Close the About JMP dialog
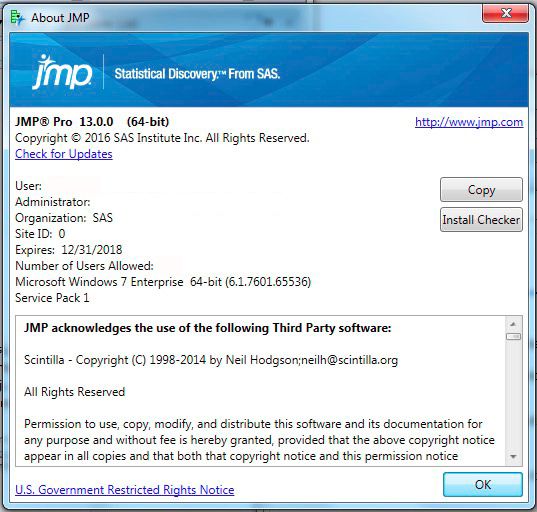This screenshot has width=537, height=512. pyautogui.click(x=505, y=14)
